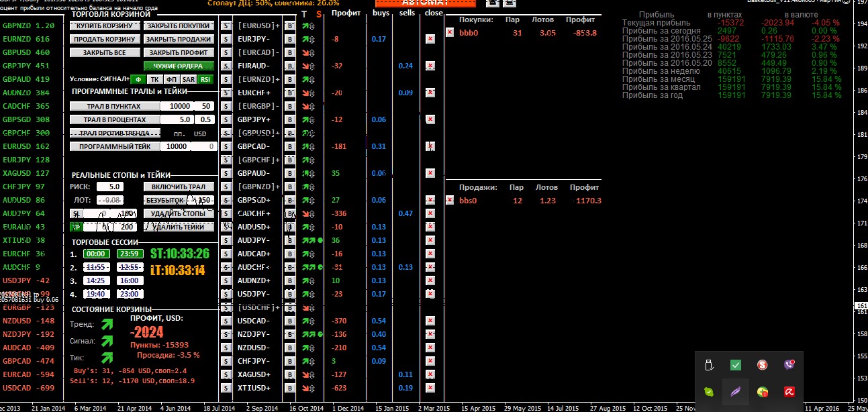Click the УДАЛИТЬ СТОПЫ button
The height and width of the screenshot is (412, 868).
(178, 213)
